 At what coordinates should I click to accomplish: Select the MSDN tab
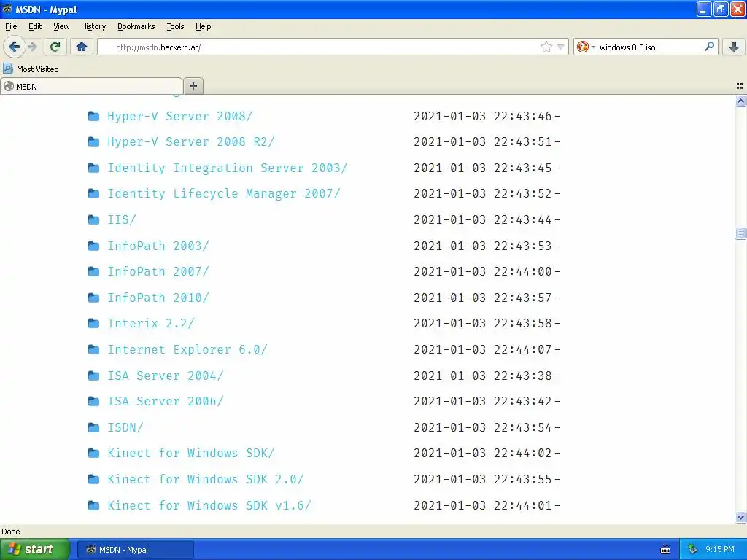click(91, 86)
